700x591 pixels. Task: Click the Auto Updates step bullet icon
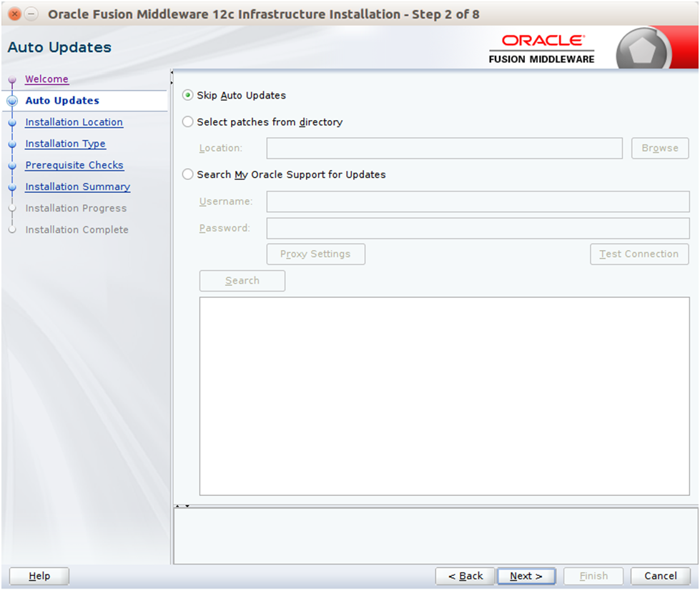[x=12, y=101]
